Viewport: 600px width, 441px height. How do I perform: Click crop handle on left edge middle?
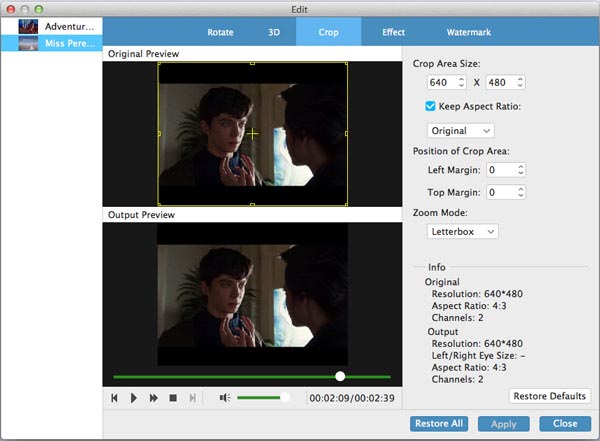click(159, 134)
